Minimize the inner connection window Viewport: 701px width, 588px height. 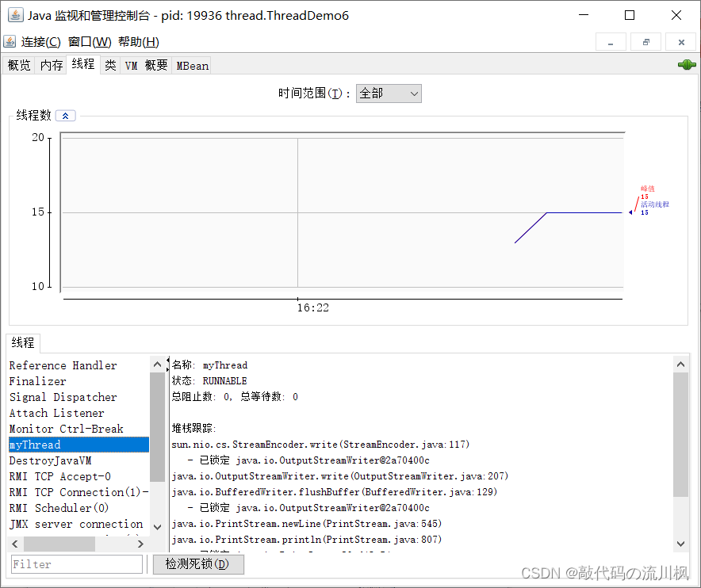click(611, 42)
